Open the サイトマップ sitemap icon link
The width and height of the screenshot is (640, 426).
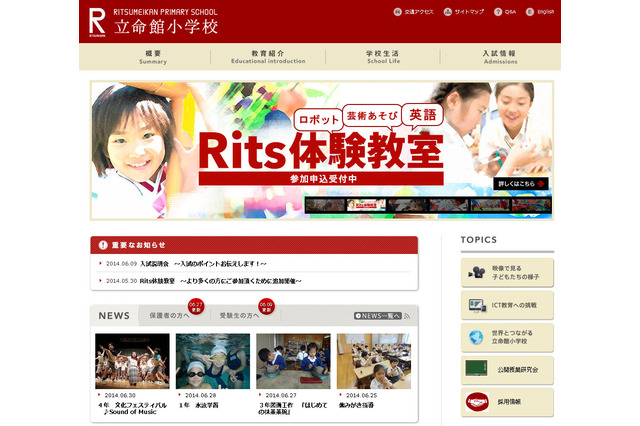[464, 12]
